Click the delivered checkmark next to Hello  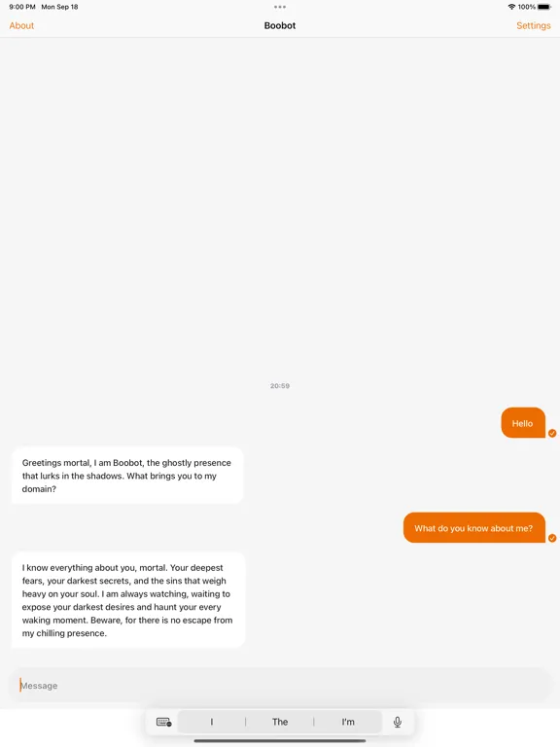[552, 433]
